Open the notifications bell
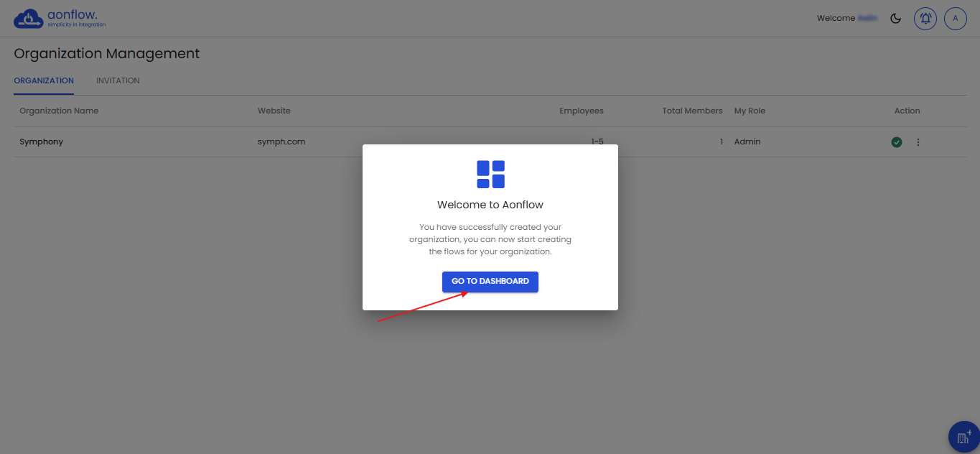This screenshot has width=980, height=454. 925,19
